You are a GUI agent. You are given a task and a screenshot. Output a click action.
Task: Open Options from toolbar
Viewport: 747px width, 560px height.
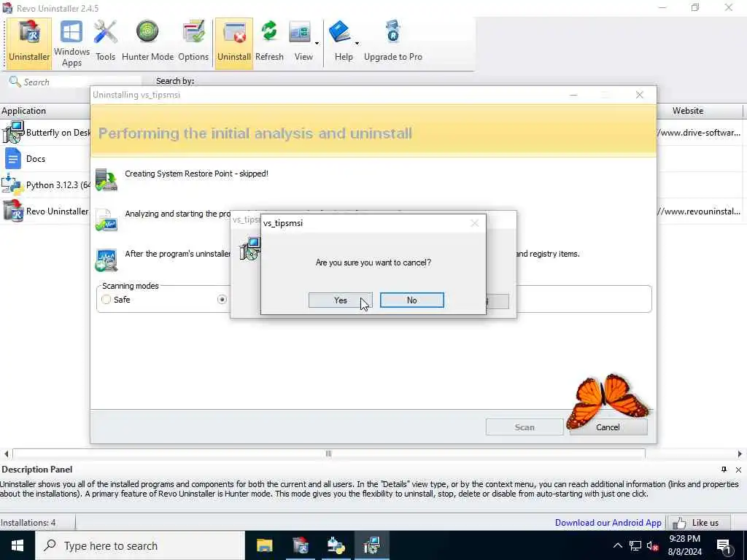tap(193, 44)
